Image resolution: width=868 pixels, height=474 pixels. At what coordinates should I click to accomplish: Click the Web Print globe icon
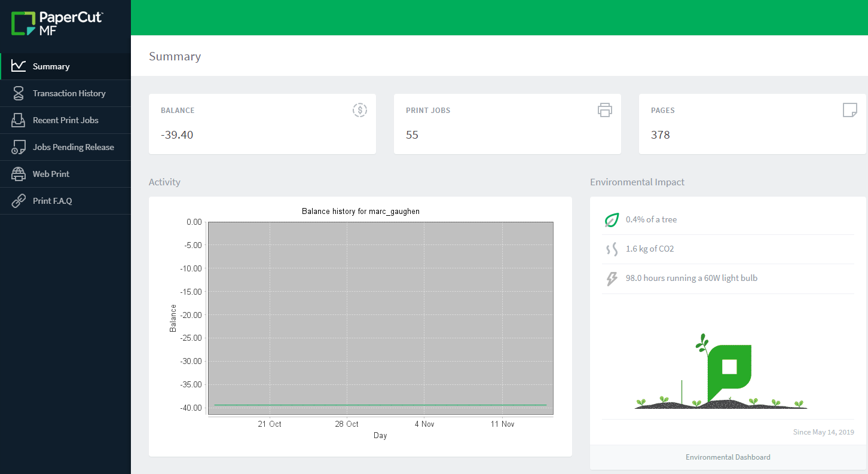tap(19, 174)
